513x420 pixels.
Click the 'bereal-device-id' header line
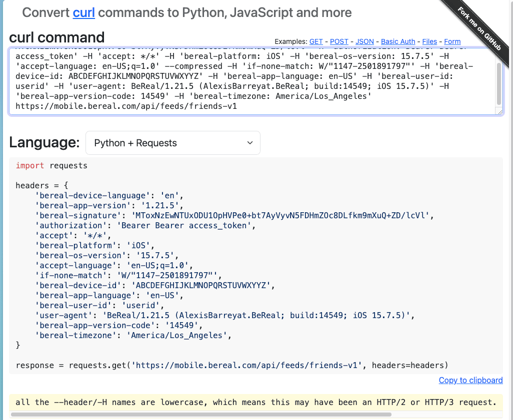pos(155,285)
